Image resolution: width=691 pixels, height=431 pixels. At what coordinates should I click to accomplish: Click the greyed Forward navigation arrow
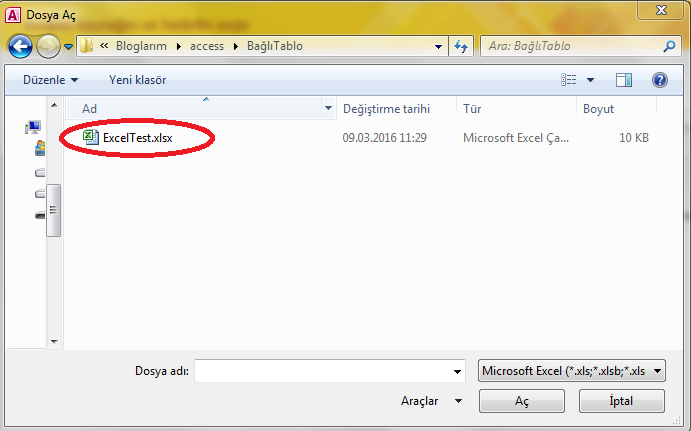point(48,46)
